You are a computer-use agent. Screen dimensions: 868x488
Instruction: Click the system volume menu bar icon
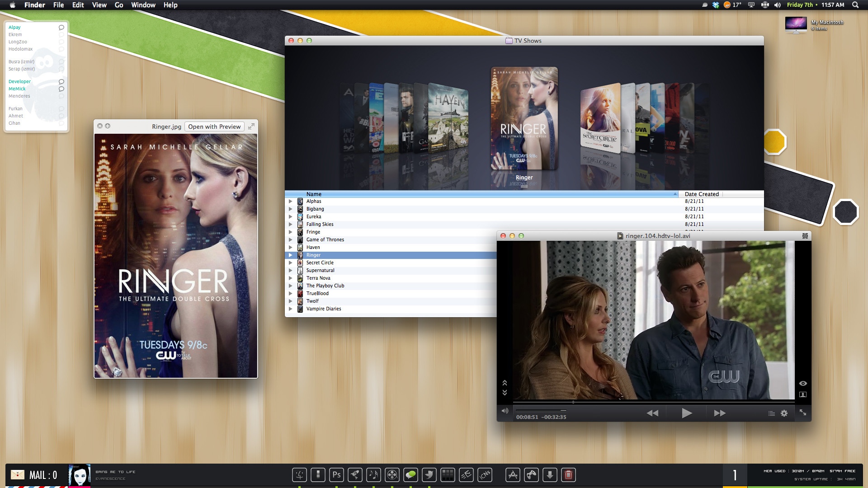tap(778, 5)
